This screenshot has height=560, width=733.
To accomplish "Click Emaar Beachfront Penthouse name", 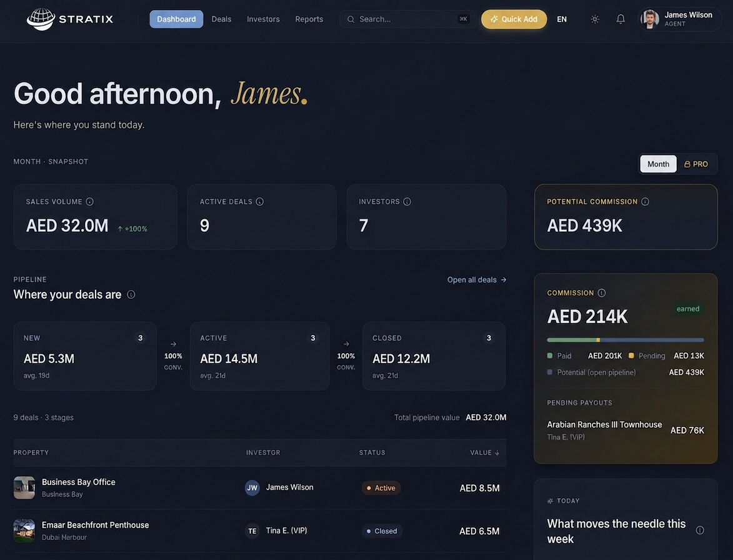I will click(x=96, y=525).
